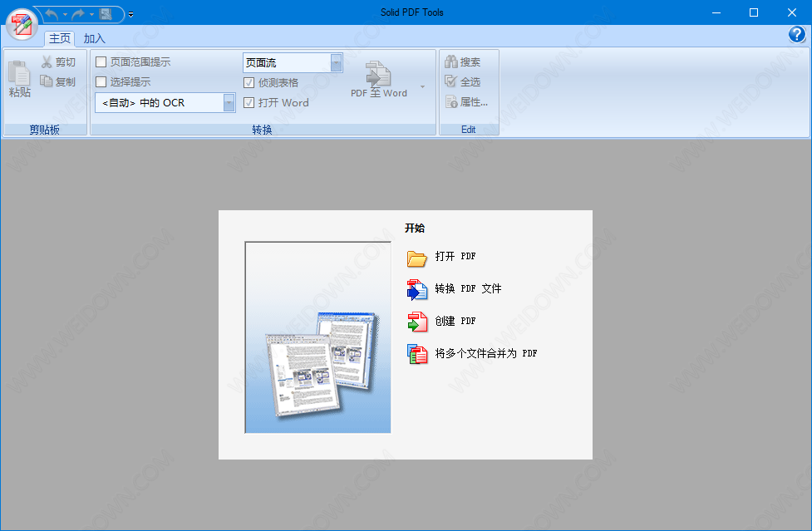Minimize the Solid PDF Tools window
Viewport: 812px width, 531px height.
pos(716,12)
